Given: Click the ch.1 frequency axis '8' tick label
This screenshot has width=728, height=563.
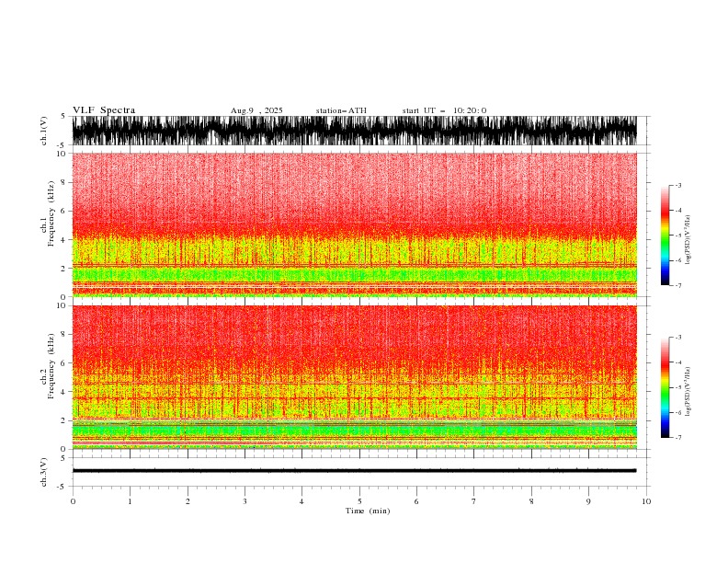Looking at the screenshot, I should tap(63, 182).
